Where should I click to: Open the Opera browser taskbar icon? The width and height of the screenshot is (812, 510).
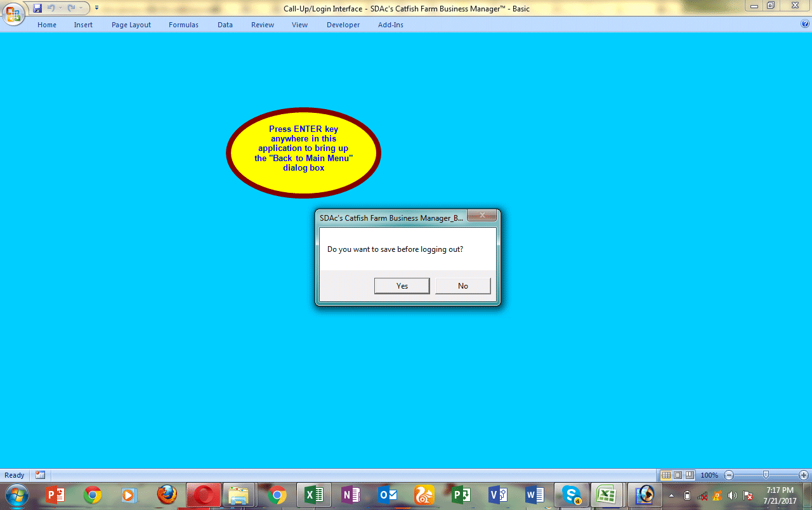204,495
